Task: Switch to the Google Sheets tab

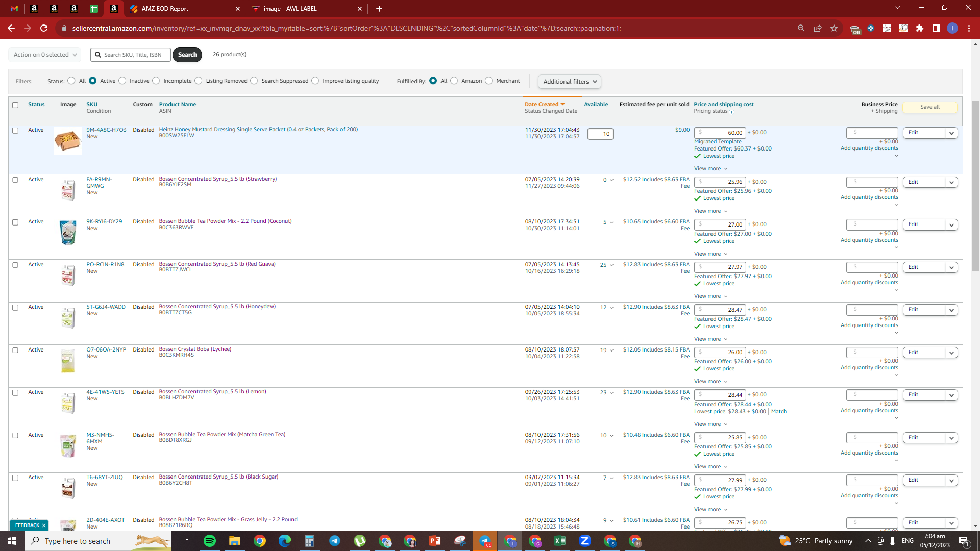Action: pyautogui.click(x=94, y=9)
